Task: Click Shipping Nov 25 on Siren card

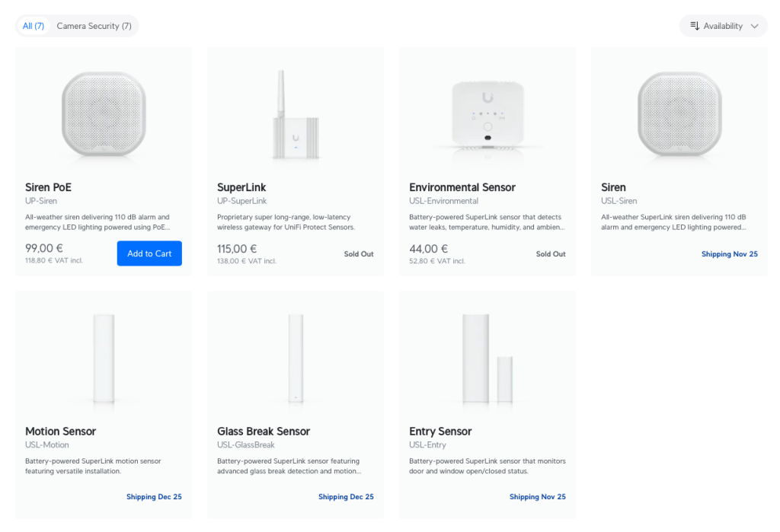Action: [x=729, y=254]
